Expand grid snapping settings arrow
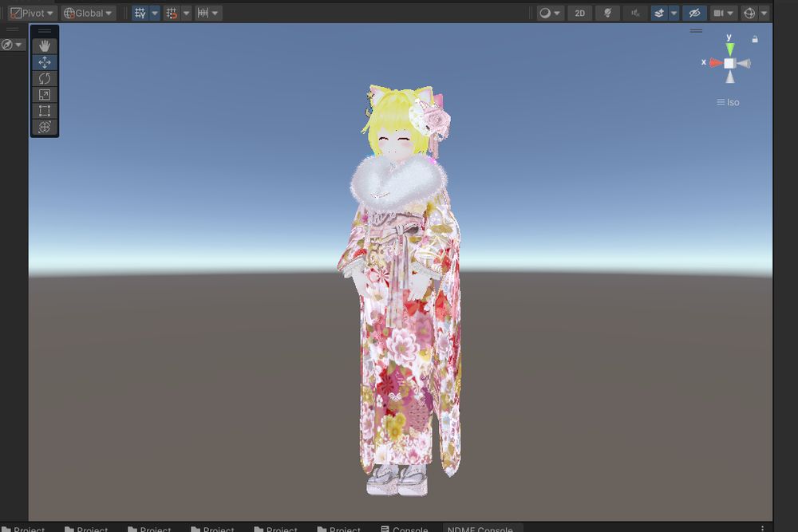Viewport: 798px width, 532px height. pyautogui.click(x=186, y=14)
